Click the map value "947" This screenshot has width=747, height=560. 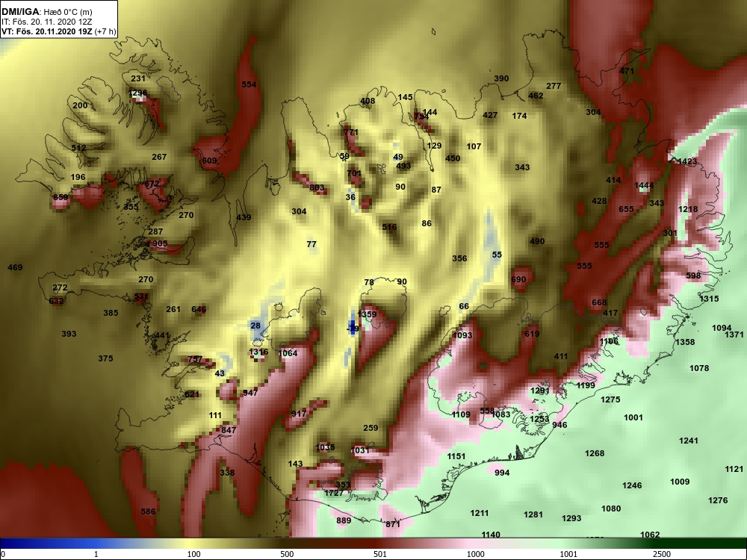(x=250, y=393)
